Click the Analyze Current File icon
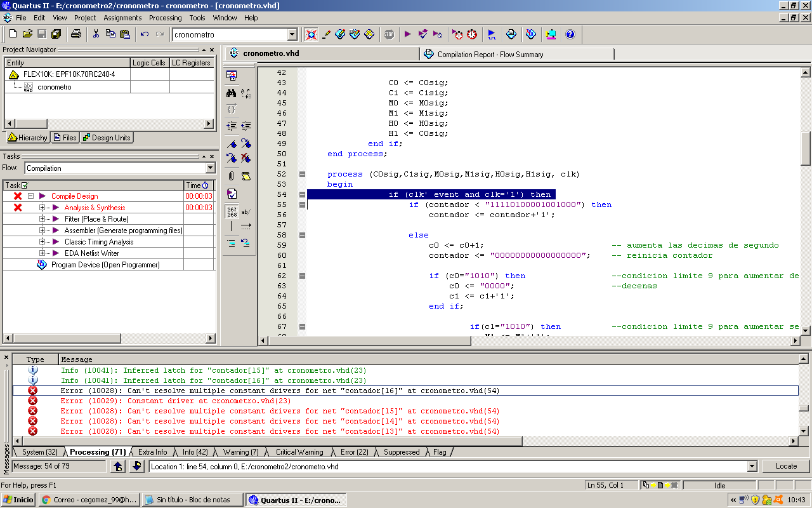 click(x=232, y=194)
